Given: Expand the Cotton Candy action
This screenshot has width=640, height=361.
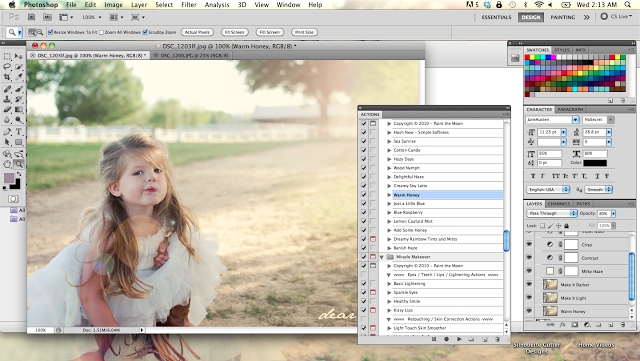Looking at the screenshot, I should pos(389,150).
